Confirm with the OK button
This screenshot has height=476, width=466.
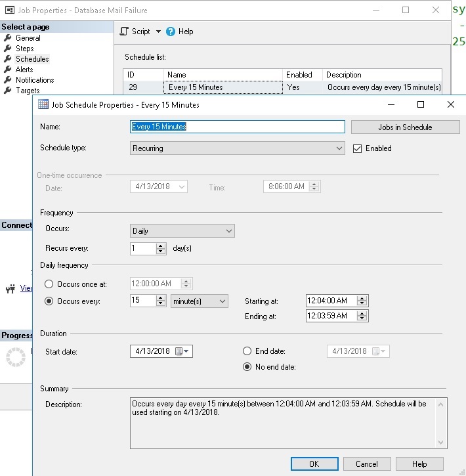point(314,464)
